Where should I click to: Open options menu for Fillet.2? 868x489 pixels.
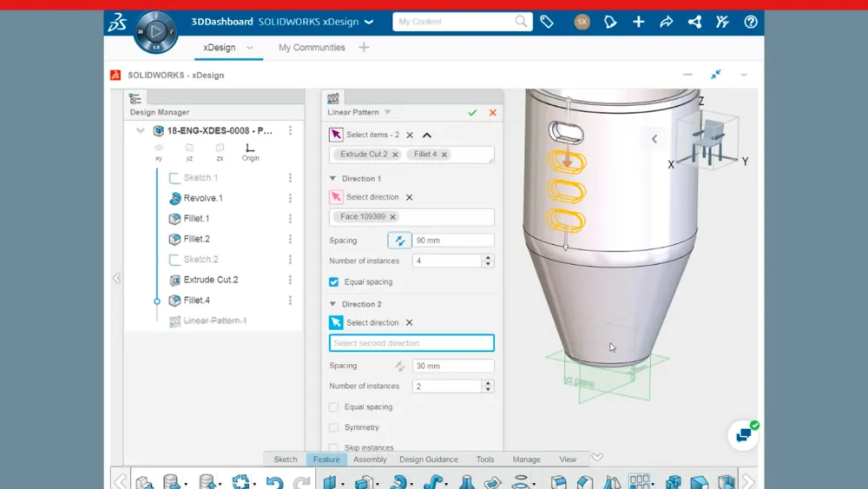[290, 239]
